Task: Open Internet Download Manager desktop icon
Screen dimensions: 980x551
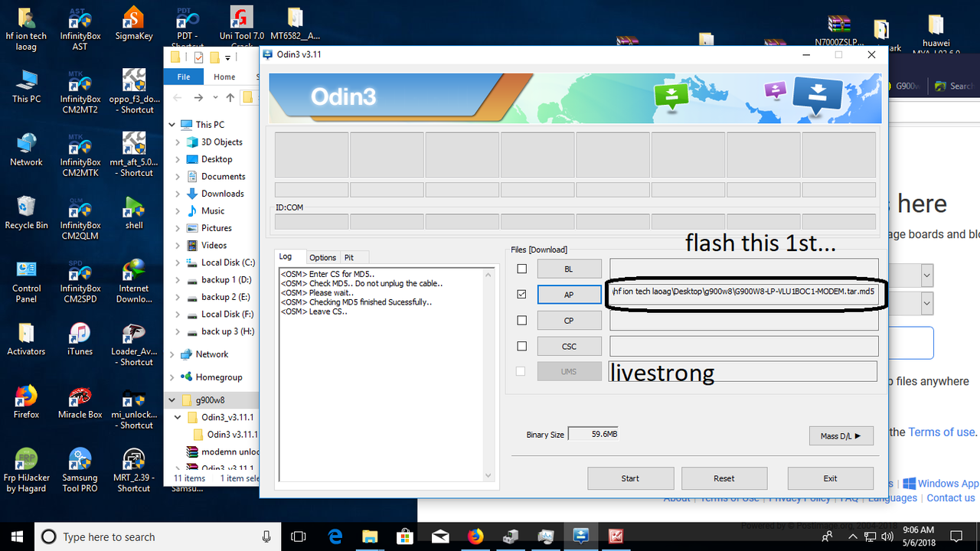Action: (x=134, y=282)
